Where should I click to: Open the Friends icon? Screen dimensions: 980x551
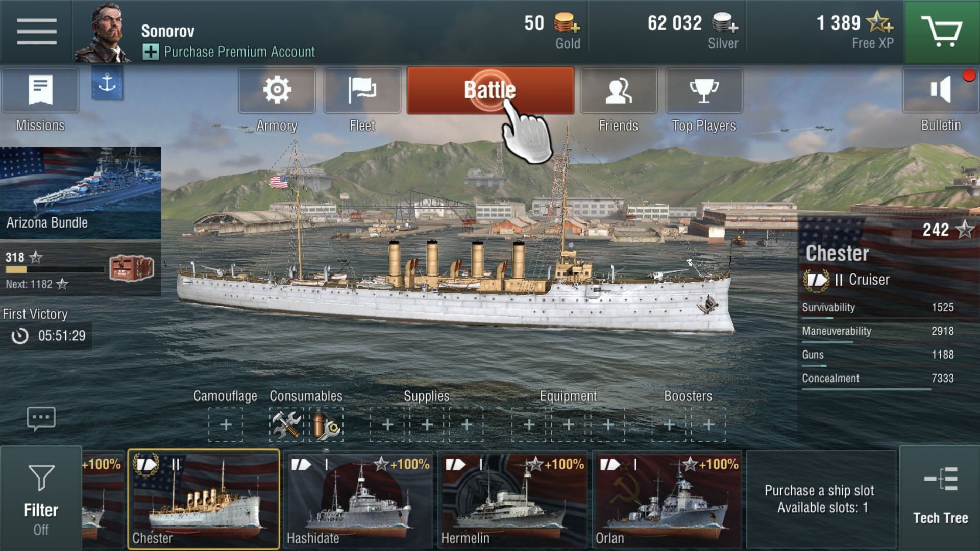coord(618,90)
